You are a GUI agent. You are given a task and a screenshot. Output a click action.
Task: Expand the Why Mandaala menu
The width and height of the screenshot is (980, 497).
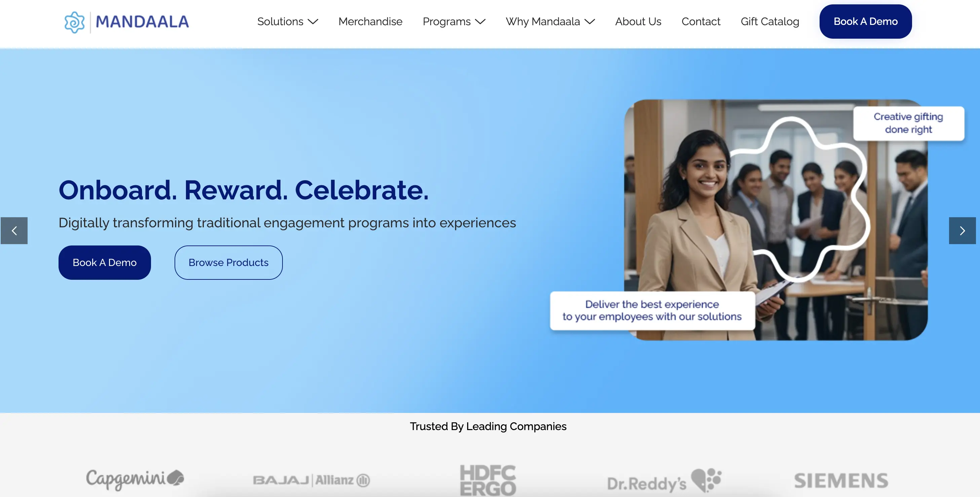[x=550, y=22]
